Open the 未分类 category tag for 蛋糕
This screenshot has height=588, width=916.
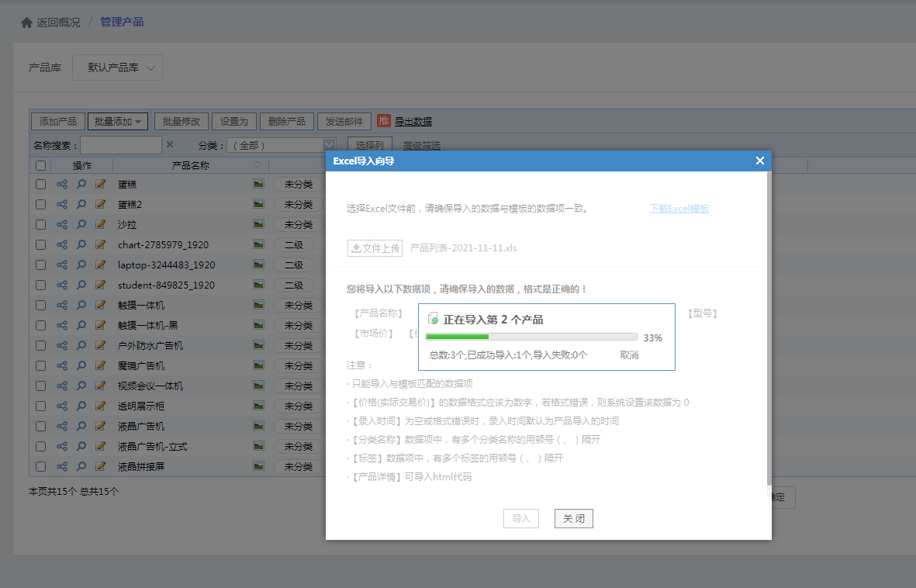coord(299,184)
